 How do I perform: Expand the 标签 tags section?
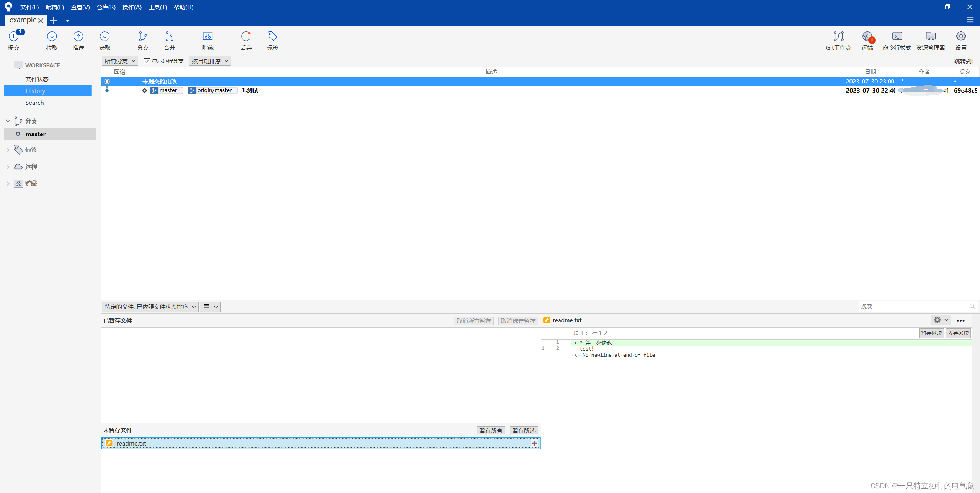point(8,150)
